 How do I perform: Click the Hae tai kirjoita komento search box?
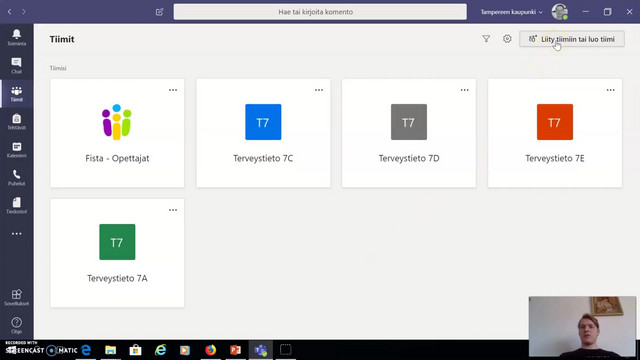tap(320, 12)
